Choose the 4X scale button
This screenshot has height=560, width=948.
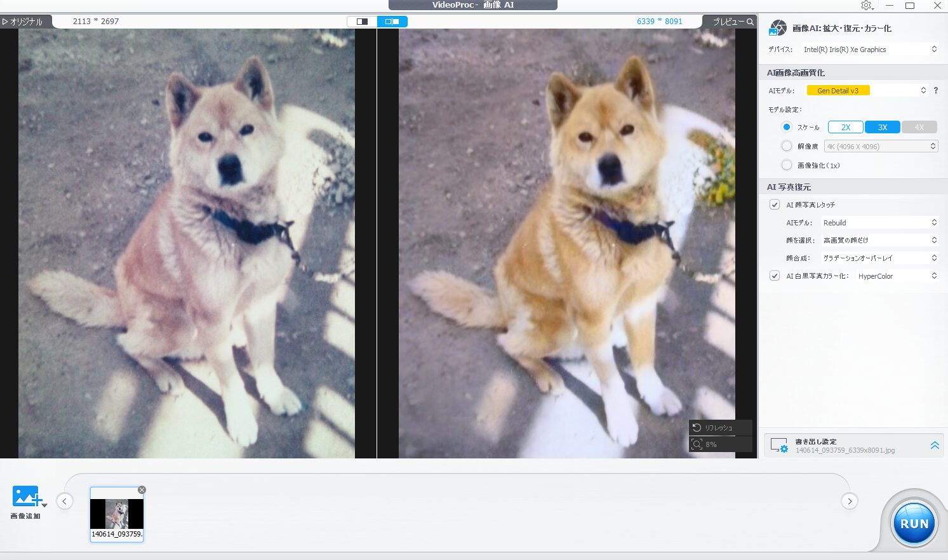tap(919, 127)
